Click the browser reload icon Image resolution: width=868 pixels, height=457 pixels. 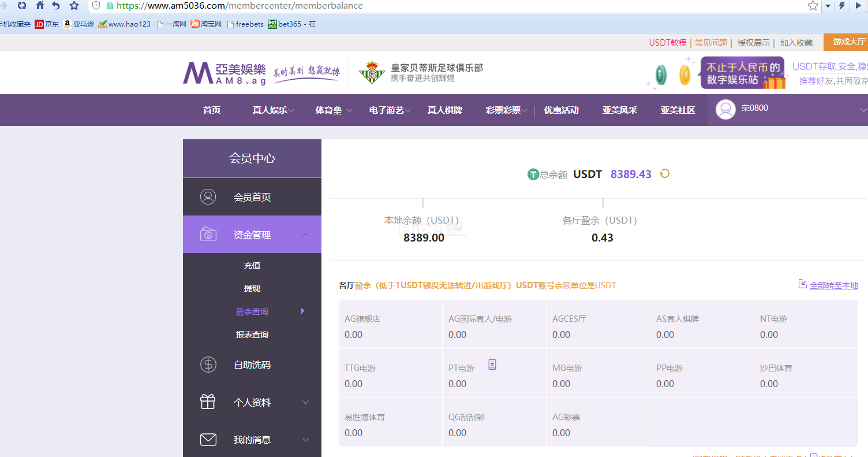22,6
